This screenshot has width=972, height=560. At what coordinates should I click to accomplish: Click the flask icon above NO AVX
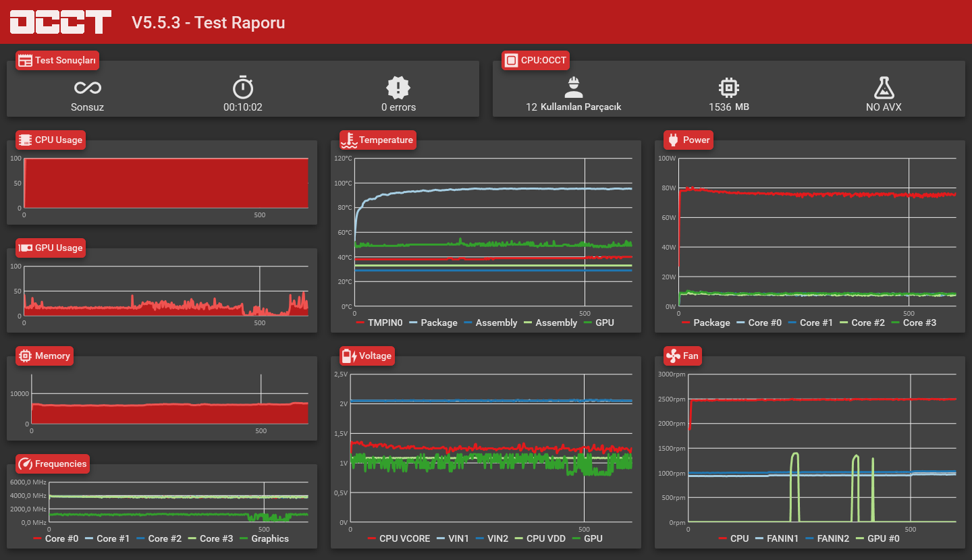tap(884, 87)
